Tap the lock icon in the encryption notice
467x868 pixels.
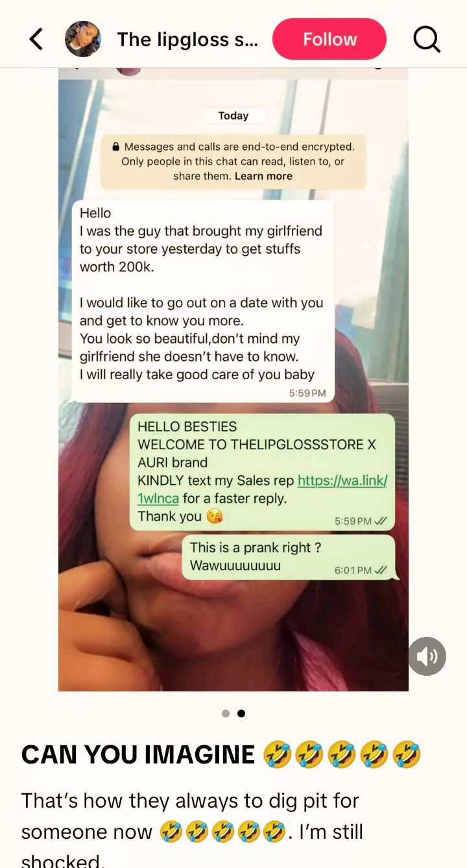pyautogui.click(x=115, y=147)
